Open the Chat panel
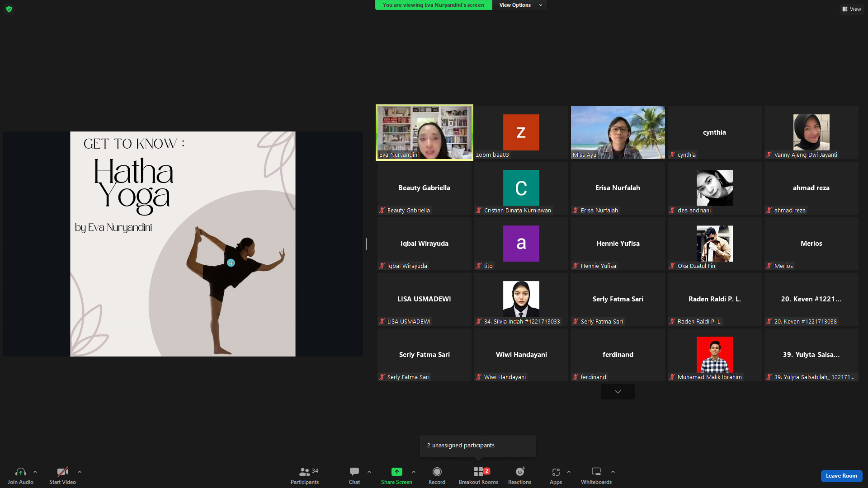Viewport: 868px width, 488px height. [x=354, y=476]
